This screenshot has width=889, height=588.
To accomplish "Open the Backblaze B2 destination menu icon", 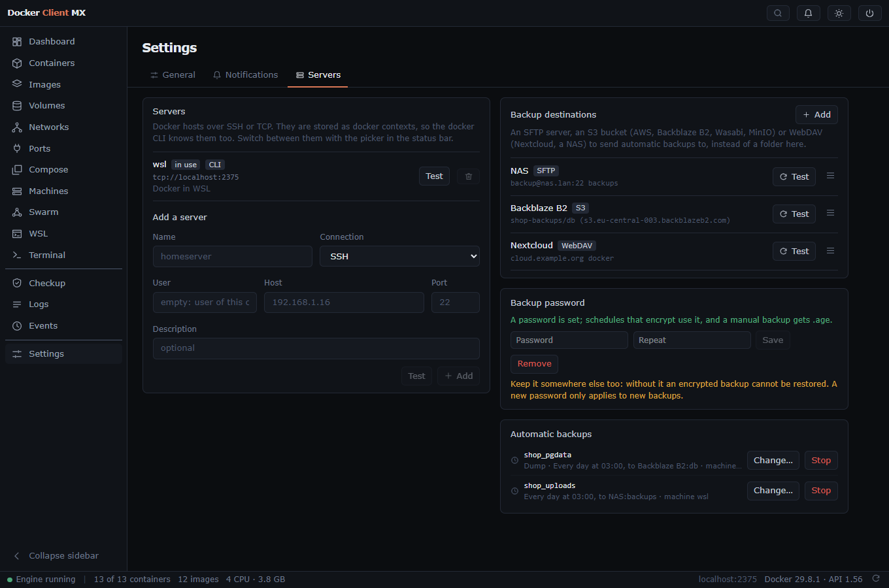I will click(x=830, y=213).
